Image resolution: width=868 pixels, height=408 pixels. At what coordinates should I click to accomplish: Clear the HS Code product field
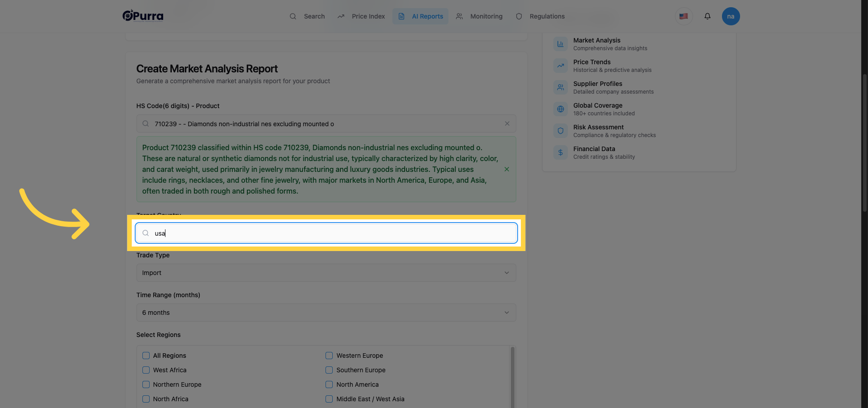point(507,123)
